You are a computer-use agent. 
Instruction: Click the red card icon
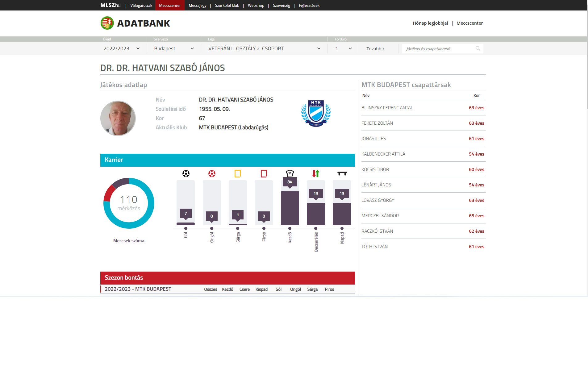(264, 173)
